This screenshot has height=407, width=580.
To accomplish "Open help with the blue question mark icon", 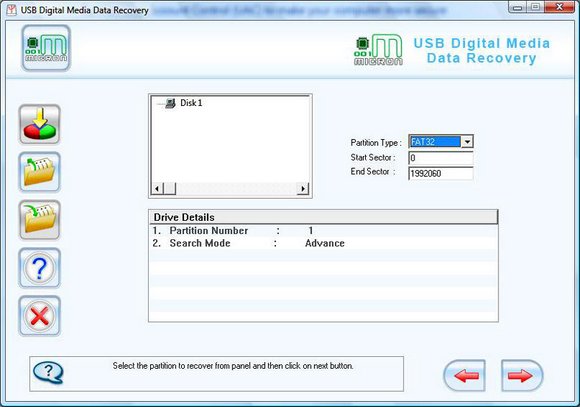I will coord(40,268).
